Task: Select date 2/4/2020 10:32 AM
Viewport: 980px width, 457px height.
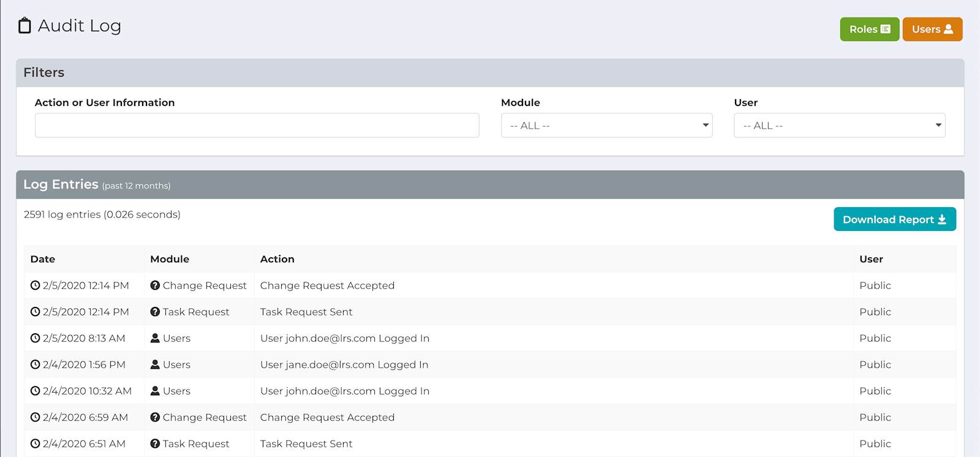Action: (87, 391)
